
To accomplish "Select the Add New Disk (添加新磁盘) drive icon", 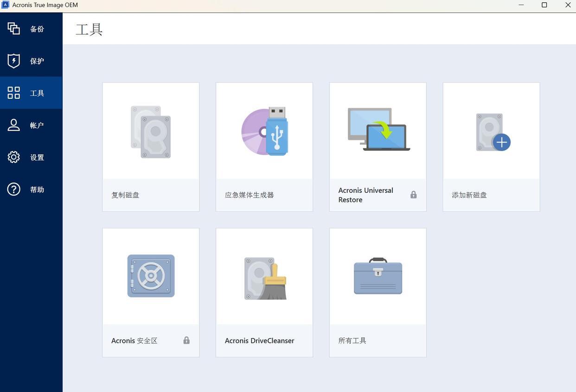I will (x=493, y=133).
